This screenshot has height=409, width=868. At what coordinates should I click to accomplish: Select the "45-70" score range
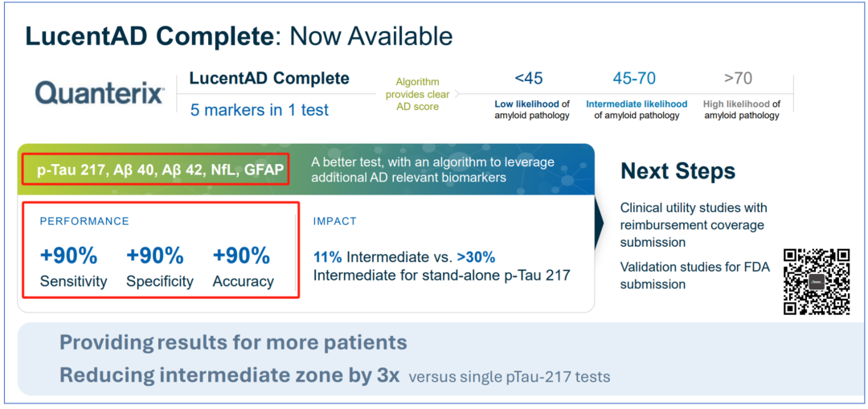[x=634, y=79]
